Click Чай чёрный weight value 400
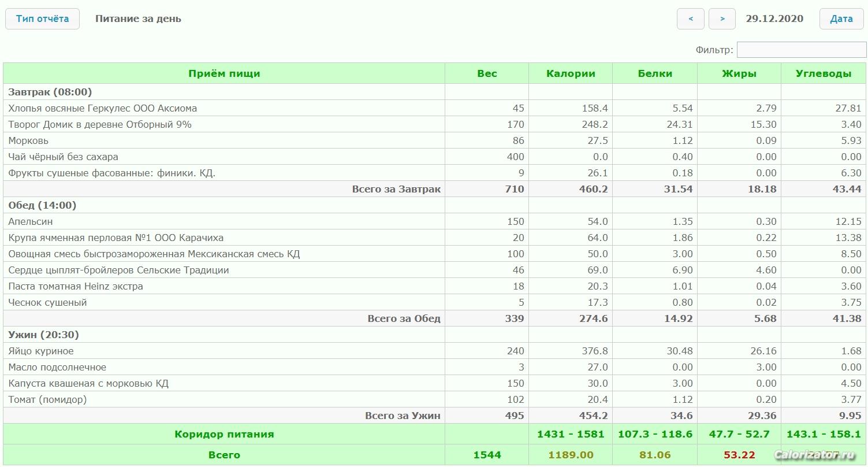This screenshot has width=868, height=467. pyautogui.click(x=516, y=157)
